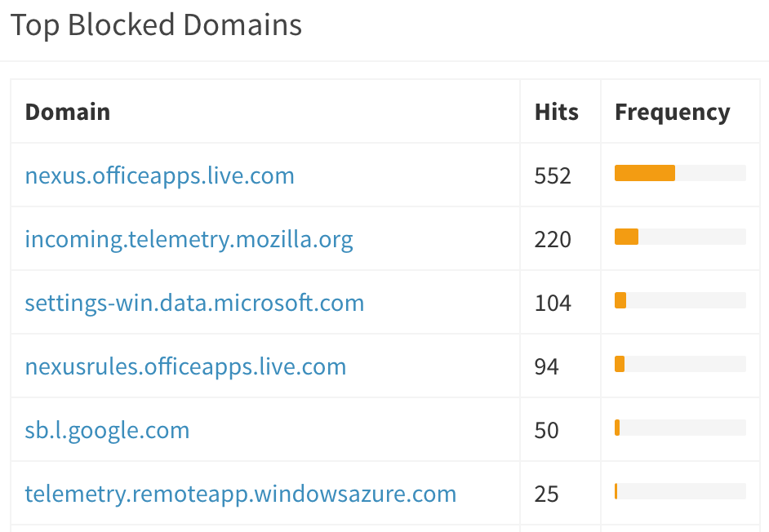
Task: Click the sb.l.google.com link
Action: 107,430
